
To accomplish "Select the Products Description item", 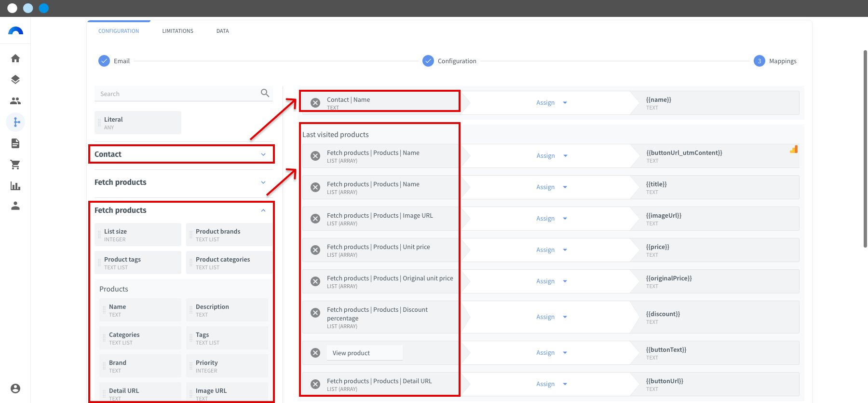I will (x=227, y=310).
